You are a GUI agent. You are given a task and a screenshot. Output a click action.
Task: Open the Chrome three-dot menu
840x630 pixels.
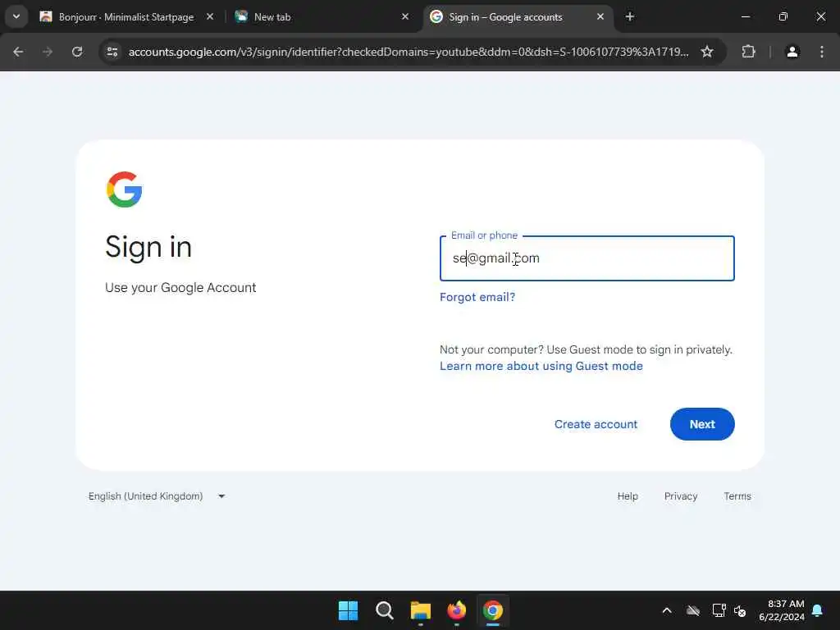click(x=822, y=52)
